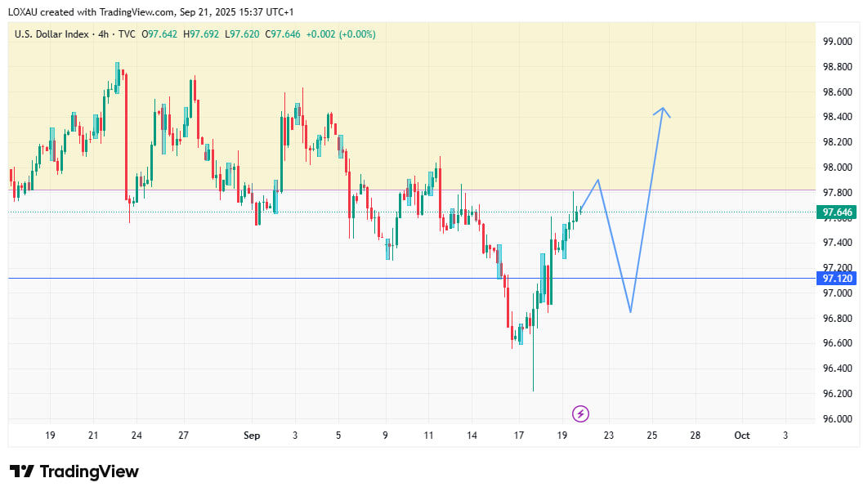Click the open value O97.642
868x496 pixels.
click(159, 34)
